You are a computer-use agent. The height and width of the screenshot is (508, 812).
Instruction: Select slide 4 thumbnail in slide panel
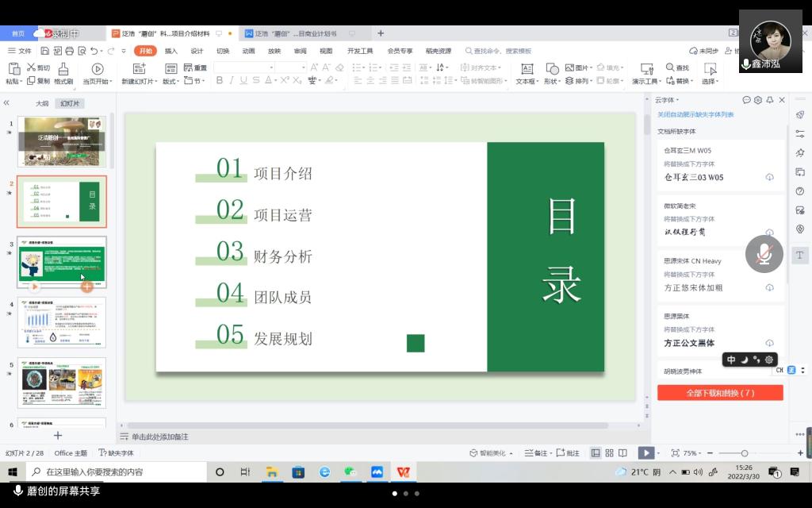62,322
